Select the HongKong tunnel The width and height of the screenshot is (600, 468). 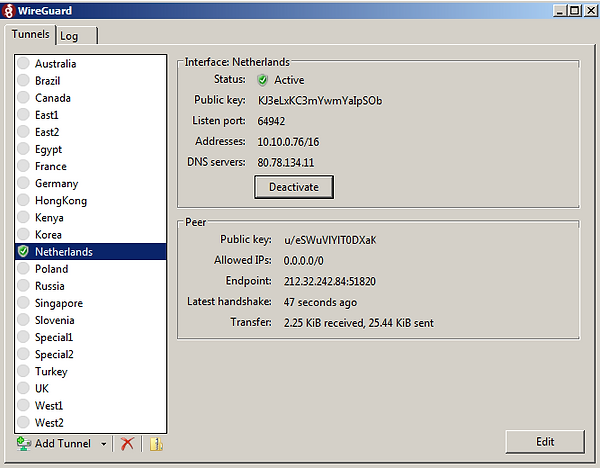click(x=90, y=201)
